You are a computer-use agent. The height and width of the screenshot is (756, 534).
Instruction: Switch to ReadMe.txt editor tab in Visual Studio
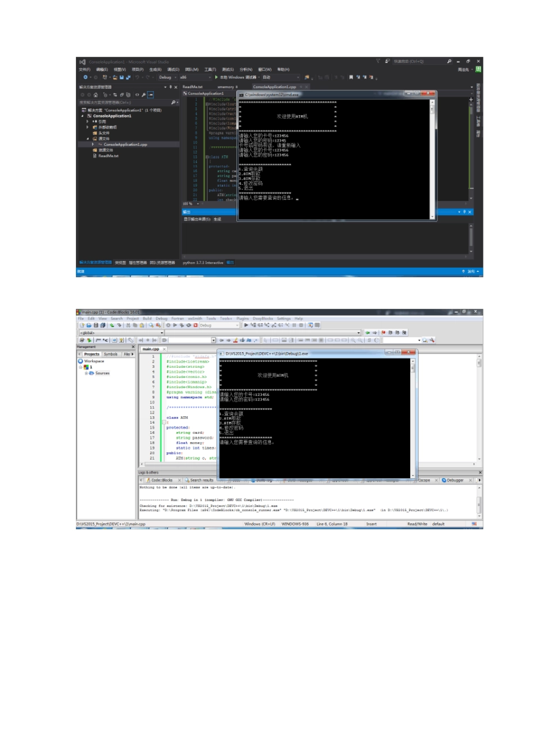tap(192, 87)
